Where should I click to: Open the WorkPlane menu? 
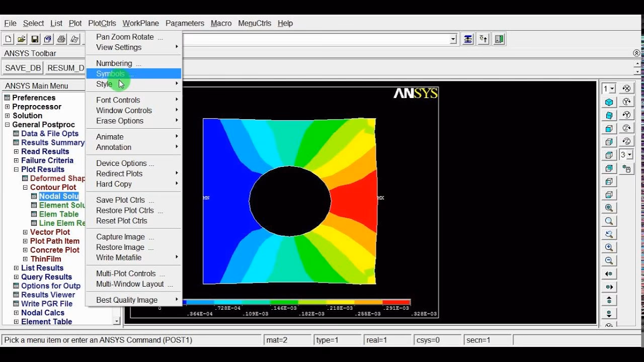pyautogui.click(x=140, y=23)
